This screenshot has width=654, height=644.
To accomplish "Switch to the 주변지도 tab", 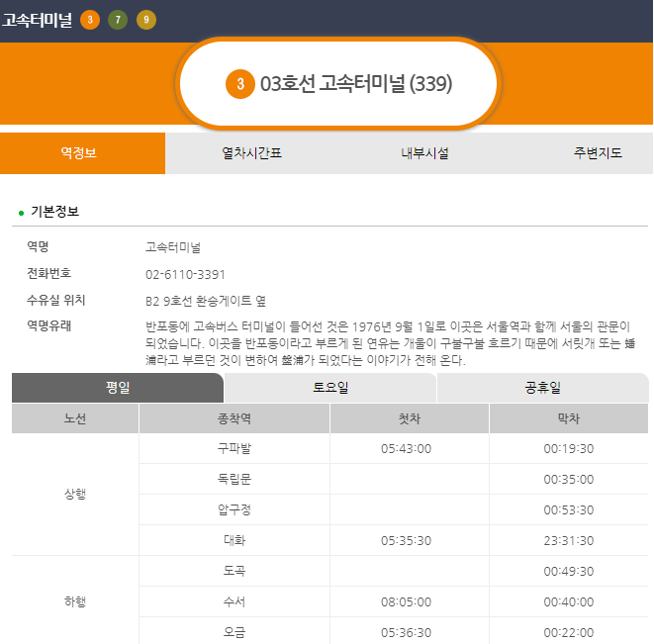I will point(598,153).
